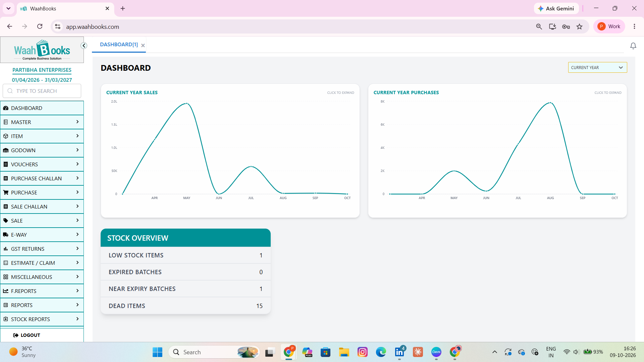
Task: Click the warehouse icon beside GODOWN
Action: point(6,150)
